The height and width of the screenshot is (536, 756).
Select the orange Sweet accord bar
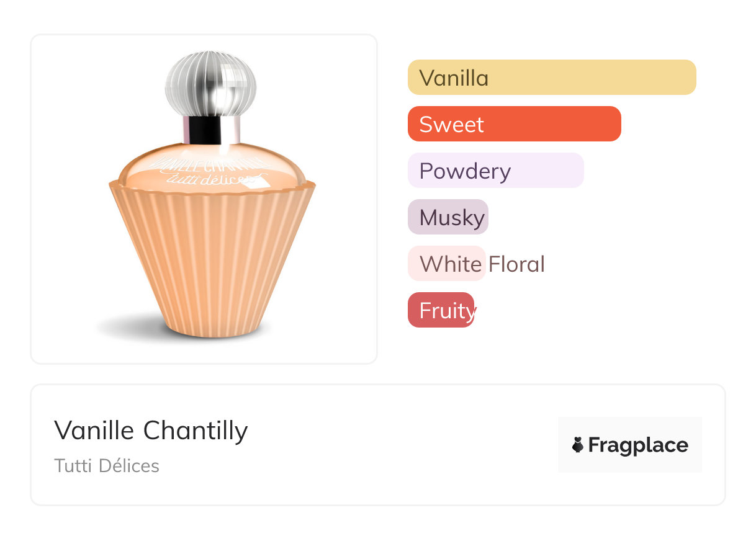[514, 124]
